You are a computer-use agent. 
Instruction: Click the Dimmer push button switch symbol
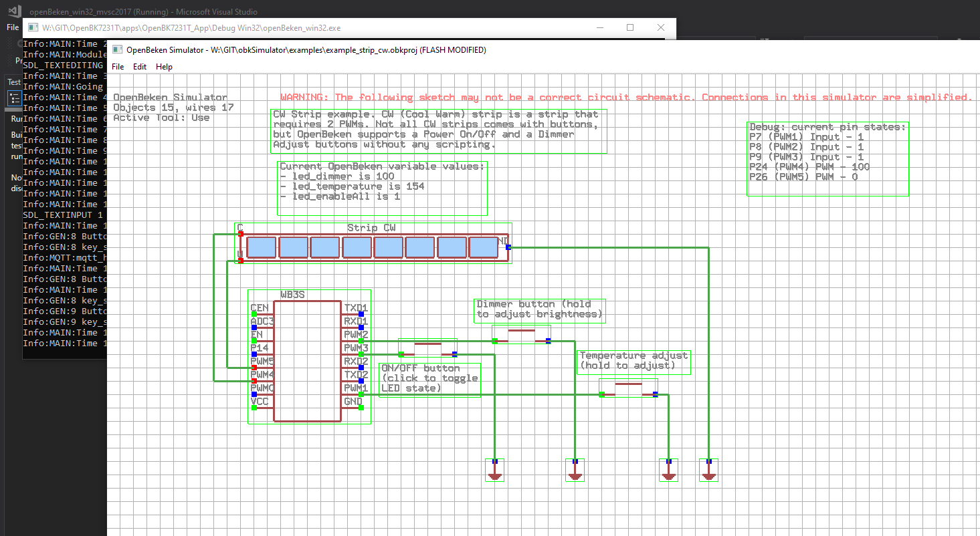(x=521, y=335)
